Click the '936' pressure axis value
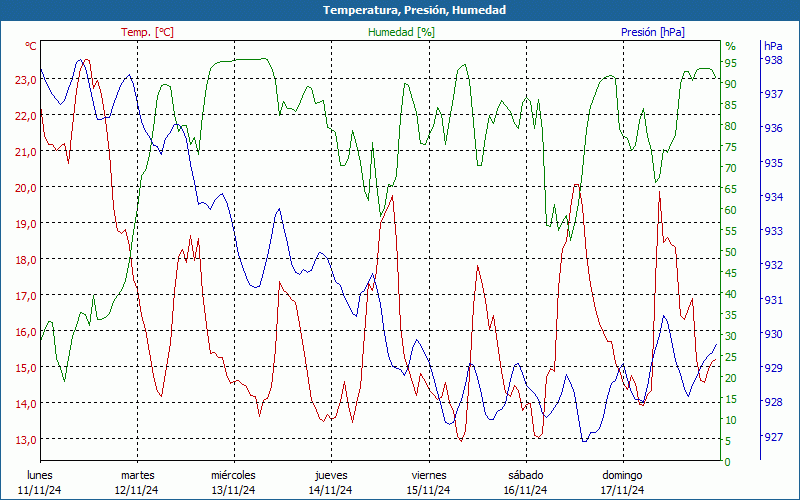Viewport: 800px width, 500px height. click(x=773, y=129)
